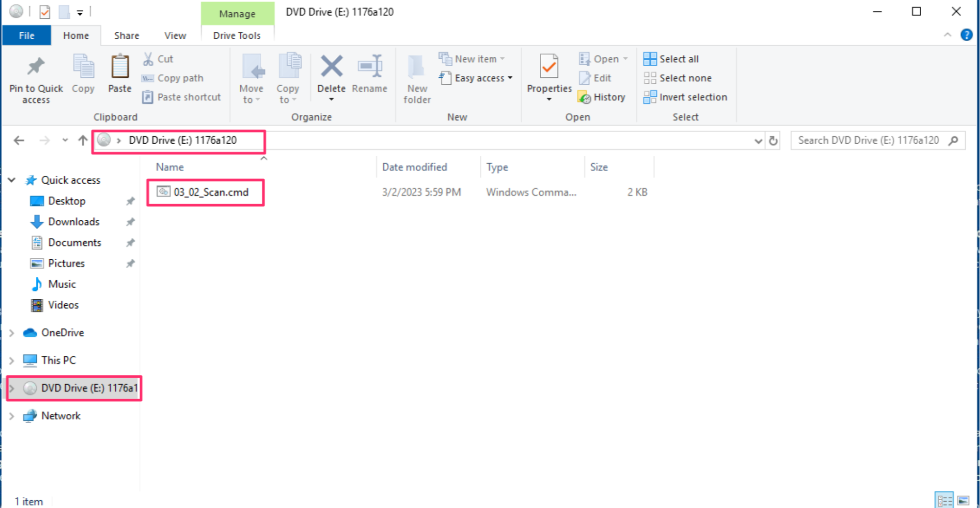Switch to the View tab

175,35
